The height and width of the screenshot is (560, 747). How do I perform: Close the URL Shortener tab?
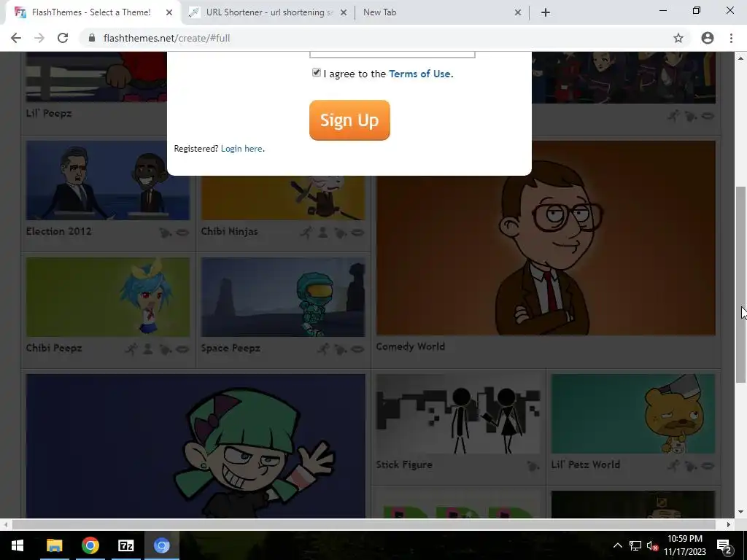[344, 12]
